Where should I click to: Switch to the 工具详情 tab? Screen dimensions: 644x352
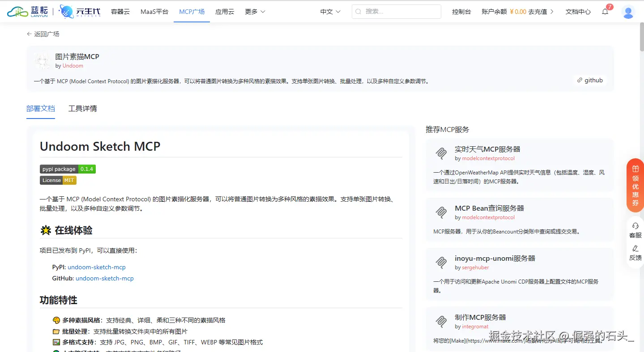pyautogui.click(x=82, y=108)
